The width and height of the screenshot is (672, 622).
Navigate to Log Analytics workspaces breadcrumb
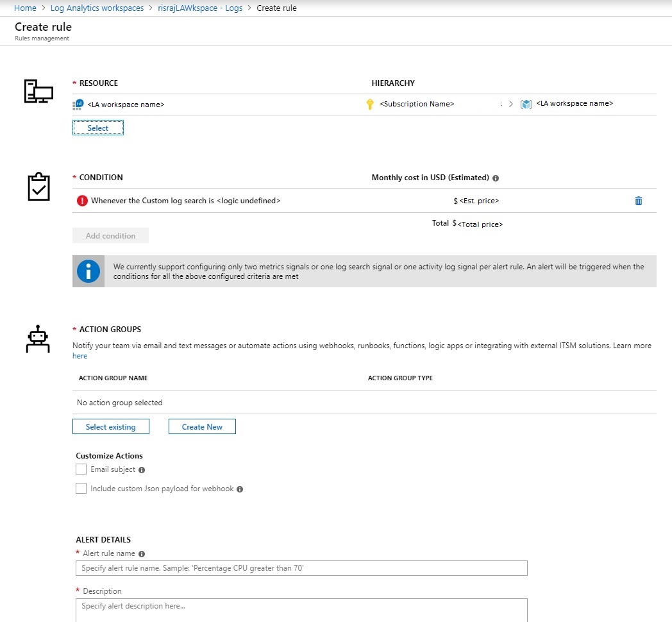[97, 8]
